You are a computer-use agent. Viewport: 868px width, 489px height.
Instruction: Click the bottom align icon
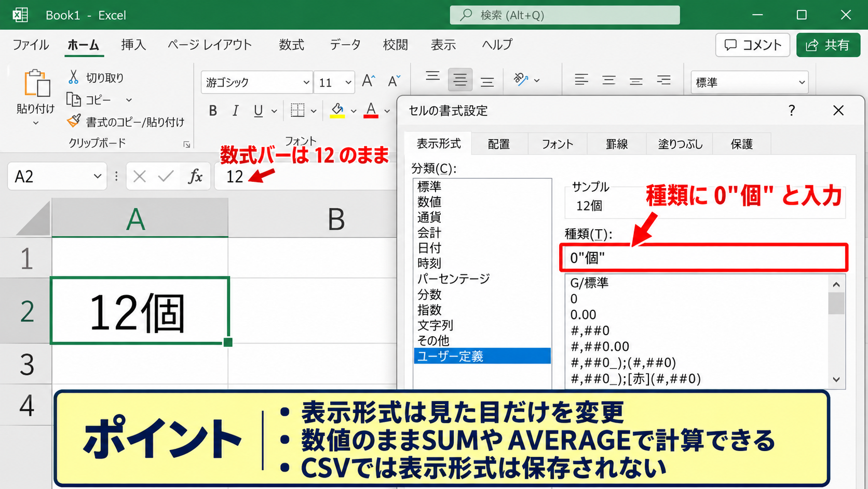click(487, 81)
